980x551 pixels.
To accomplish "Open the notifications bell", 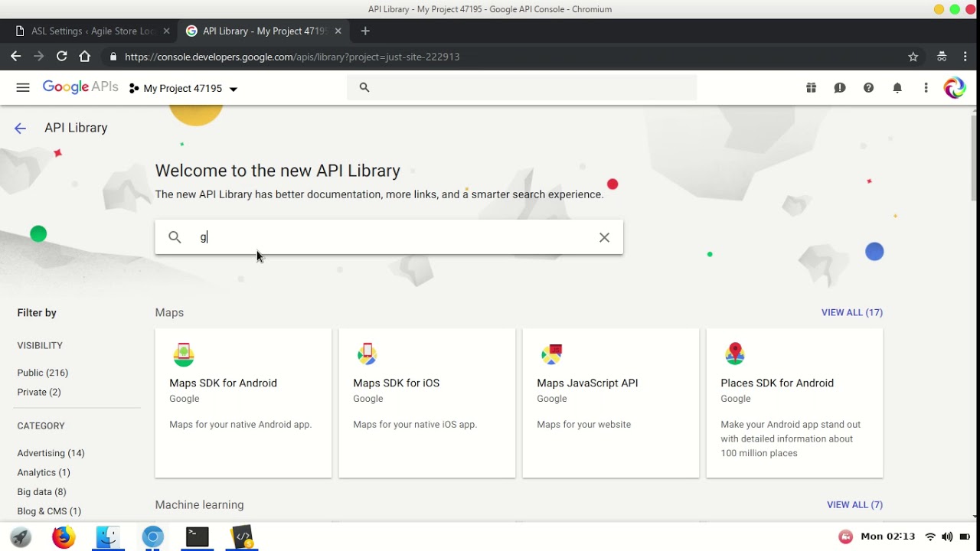I will [897, 88].
